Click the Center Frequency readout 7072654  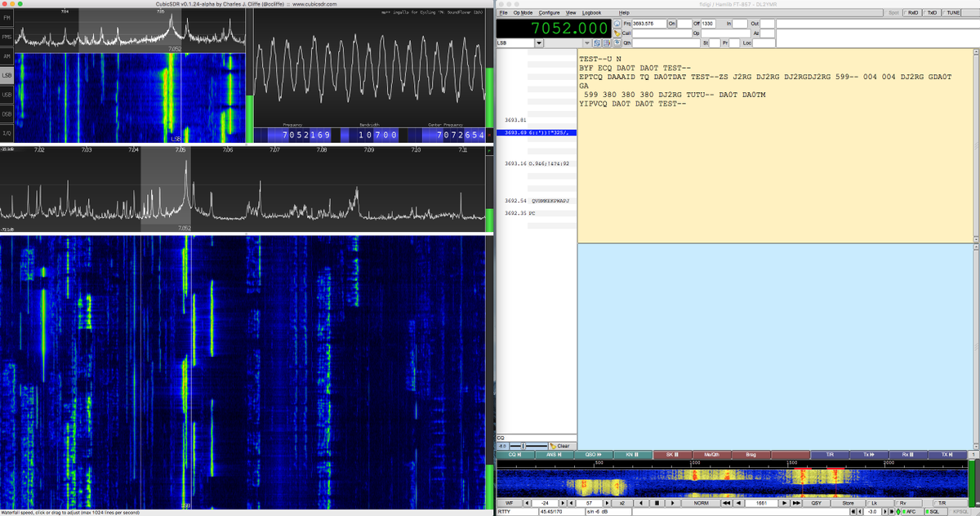pos(447,135)
